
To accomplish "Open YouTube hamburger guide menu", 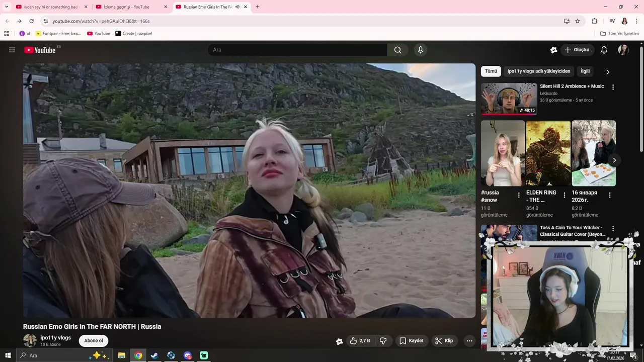I will pyautogui.click(x=12, y=50).
